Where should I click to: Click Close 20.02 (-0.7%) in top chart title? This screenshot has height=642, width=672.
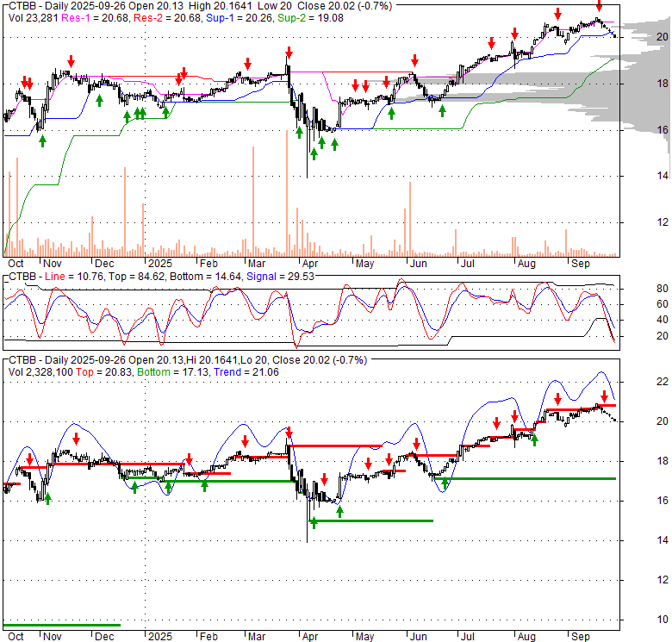[x=345, y=6]
